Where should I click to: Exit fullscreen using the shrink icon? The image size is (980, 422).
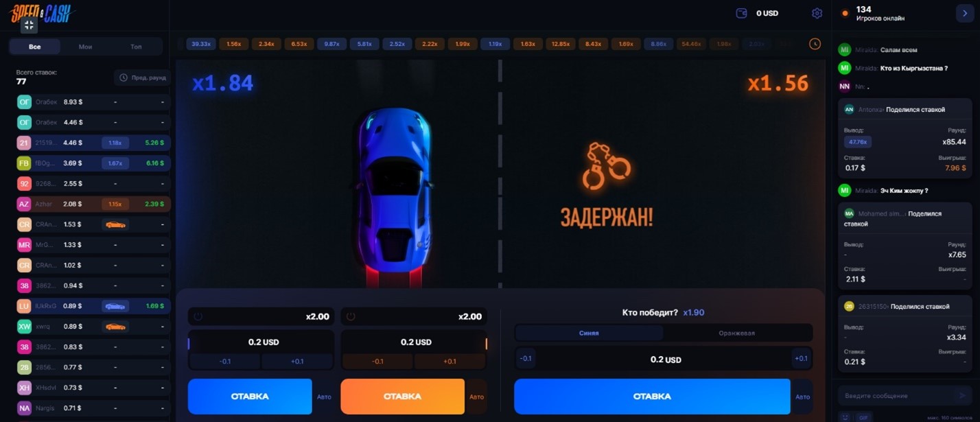29,25
